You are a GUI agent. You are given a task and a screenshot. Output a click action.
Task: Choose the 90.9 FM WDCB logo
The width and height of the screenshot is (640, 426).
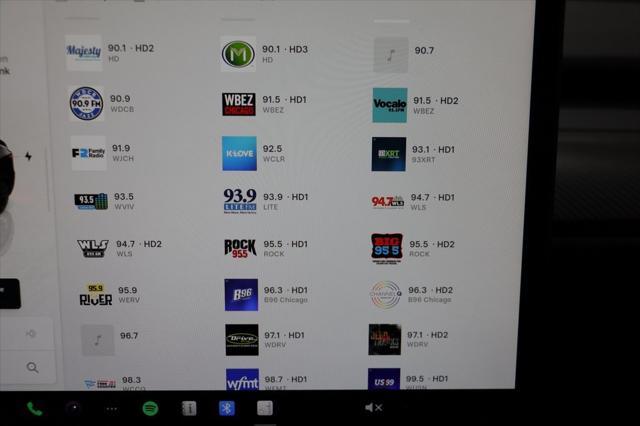[86, 104]
